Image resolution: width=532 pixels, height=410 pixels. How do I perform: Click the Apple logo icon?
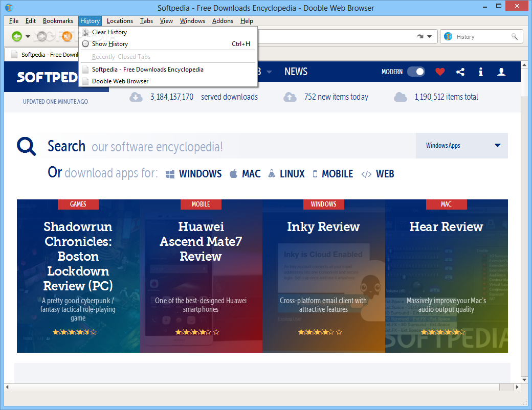pyautogui.click(x=233, y=174)
